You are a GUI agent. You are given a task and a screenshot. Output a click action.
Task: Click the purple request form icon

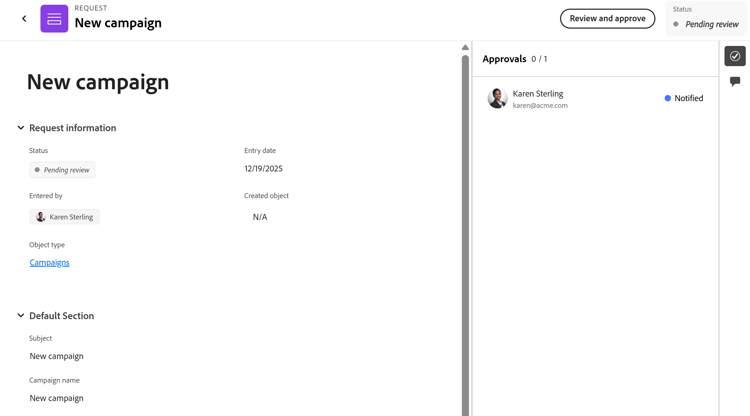click(54, 19)
